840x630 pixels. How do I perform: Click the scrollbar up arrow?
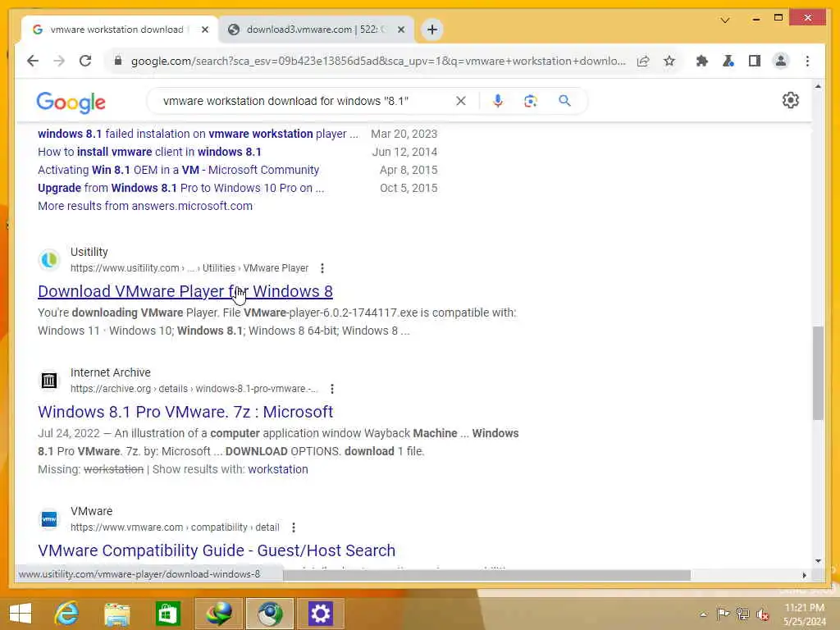coord(818,86)
